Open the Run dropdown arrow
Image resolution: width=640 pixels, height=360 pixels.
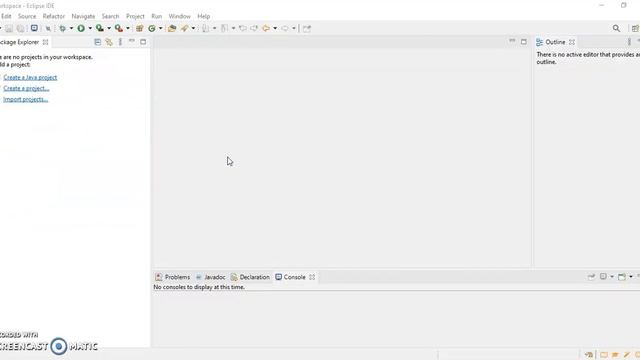click(x=90, y=28)
